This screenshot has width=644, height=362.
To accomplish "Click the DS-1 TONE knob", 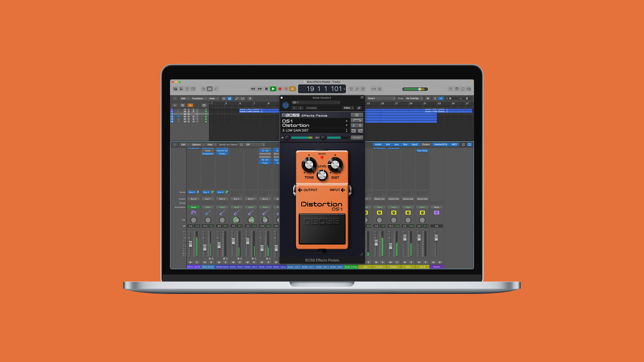I will (x=309, y=165).
